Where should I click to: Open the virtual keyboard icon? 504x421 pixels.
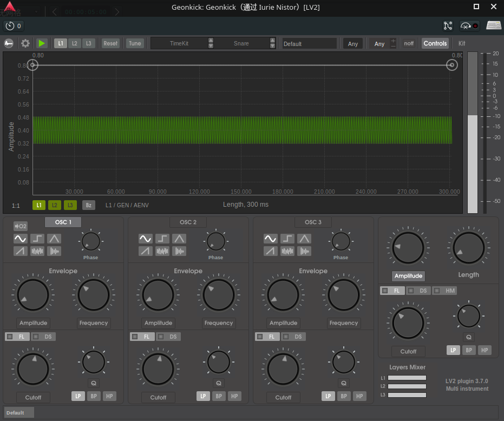pyautogui.click(x=493, y=26)
